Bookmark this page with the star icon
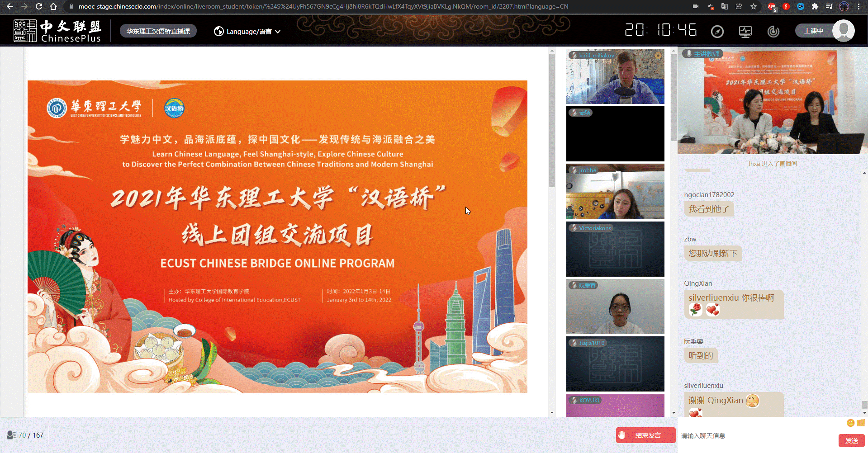This screenshot has height=453, width=868. (x=754, y=6)
